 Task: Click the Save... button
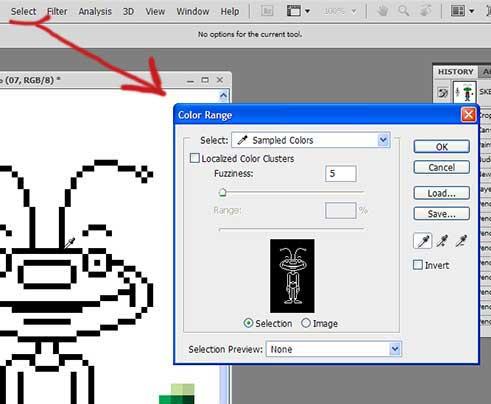pos(442,214)
